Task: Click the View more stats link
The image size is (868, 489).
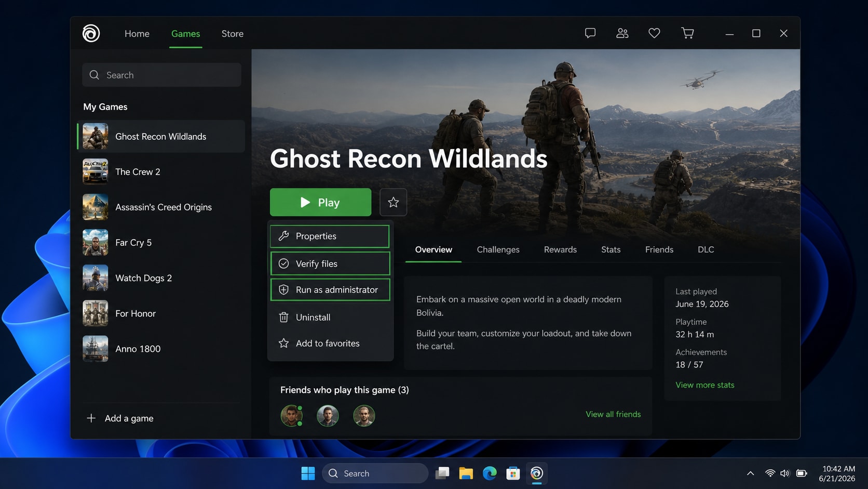Action: [704, 385]
